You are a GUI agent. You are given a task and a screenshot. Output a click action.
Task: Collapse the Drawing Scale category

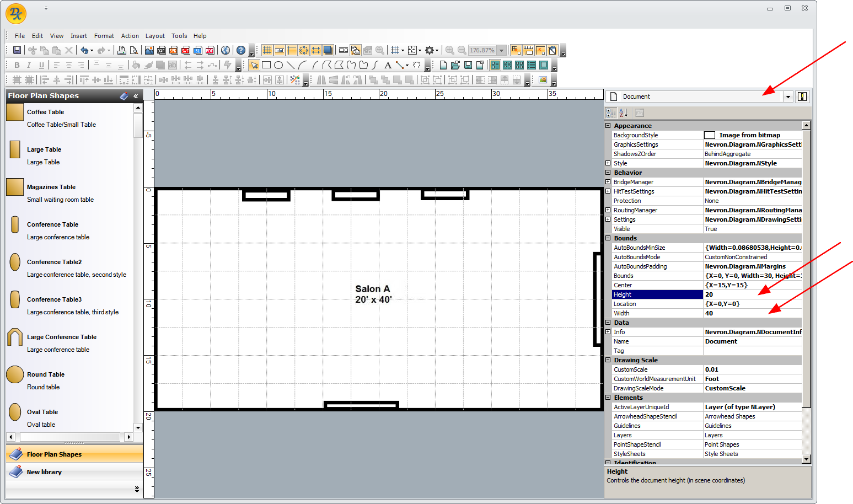pyautogui.click(x=608, y=360)
